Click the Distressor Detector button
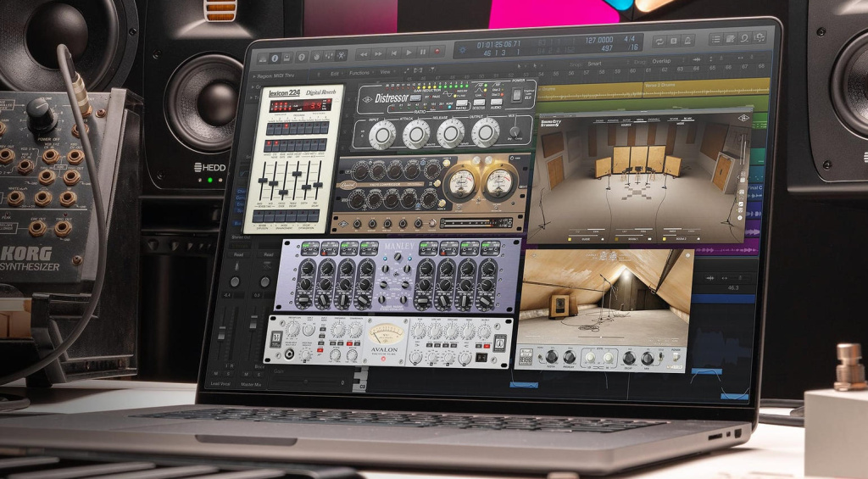The image size is (868, 479). pos(479,103)
